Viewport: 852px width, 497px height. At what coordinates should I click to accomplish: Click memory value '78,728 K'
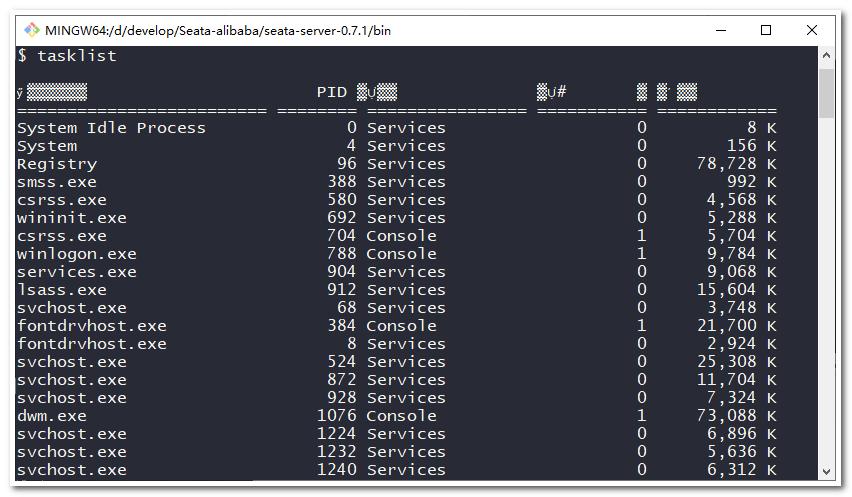(x=737, y=163)
